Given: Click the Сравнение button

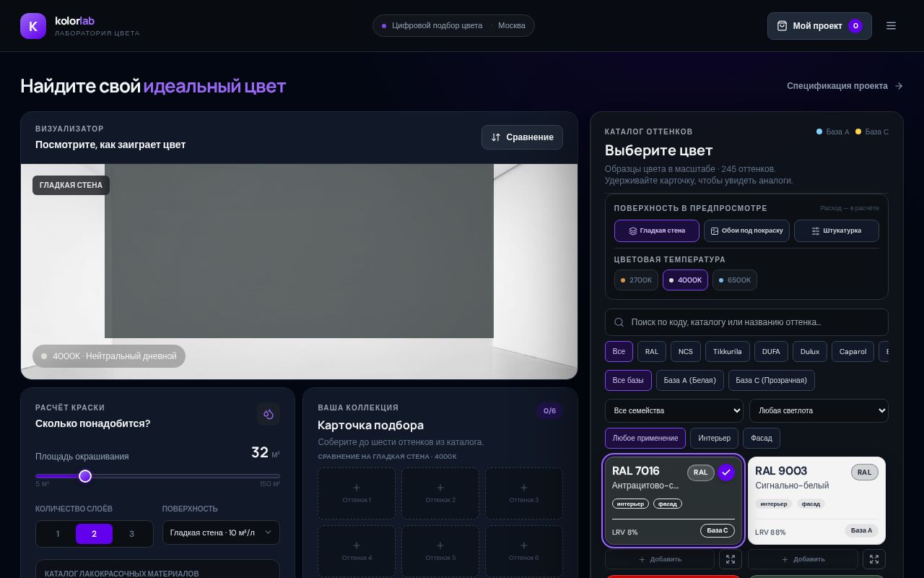Looking at the screenshot, I should 522,137.
